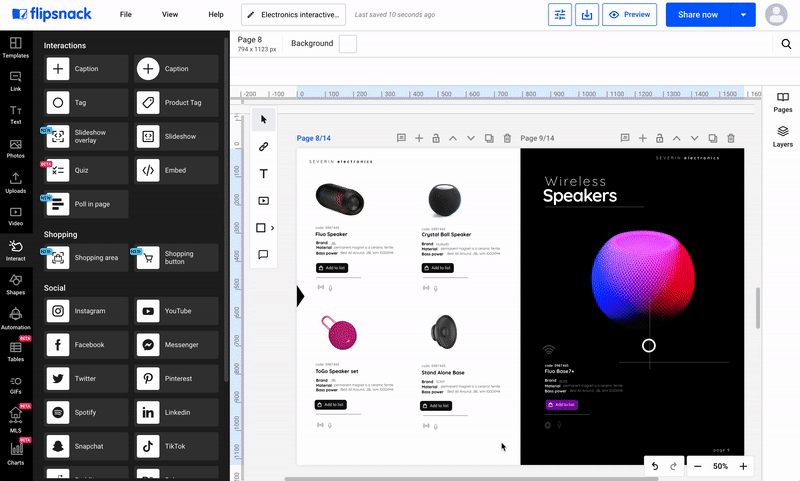The height and width of the screenshot is (481, 800).
Task: Select the text tool in canvas toolbar
Action: tap(263, 174)
